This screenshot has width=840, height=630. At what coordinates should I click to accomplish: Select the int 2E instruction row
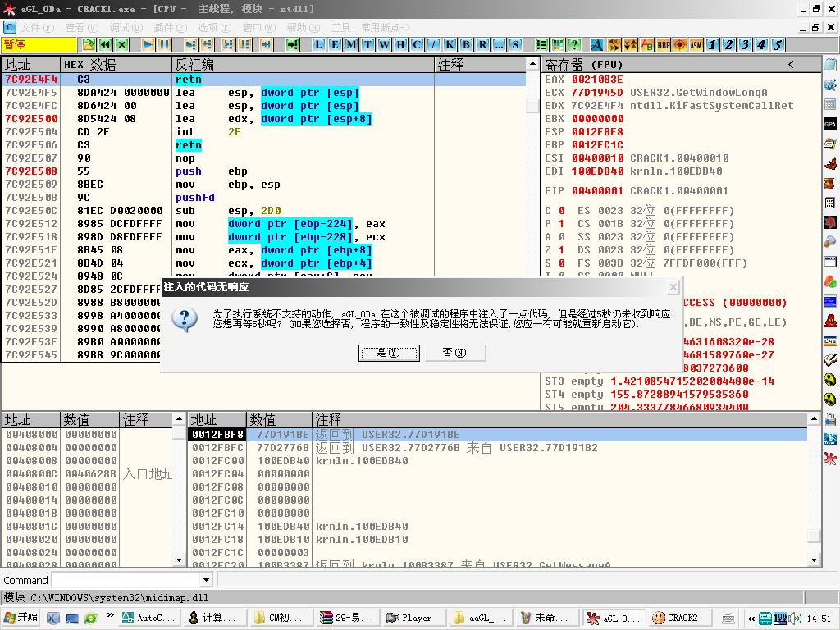coord(264,132)
